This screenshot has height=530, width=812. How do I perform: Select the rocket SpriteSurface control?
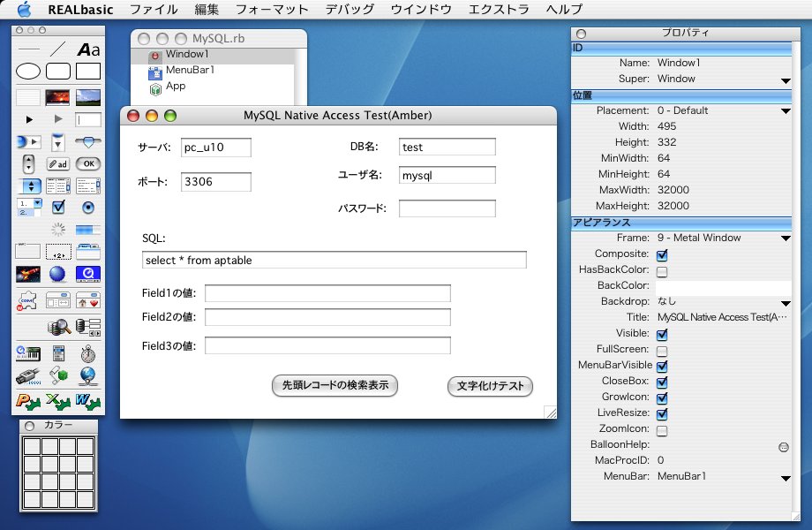[28, 274]
